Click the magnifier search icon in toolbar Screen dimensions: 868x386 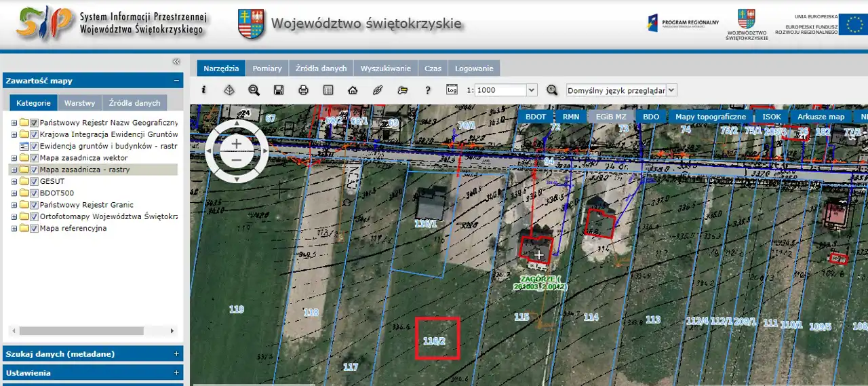254,90
